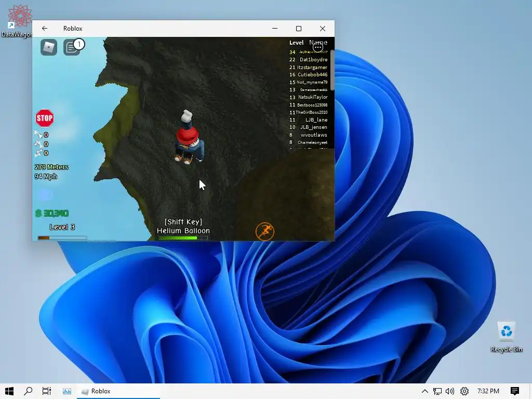Click the 7:32 PM clock
532x399 pixels.
488,391
